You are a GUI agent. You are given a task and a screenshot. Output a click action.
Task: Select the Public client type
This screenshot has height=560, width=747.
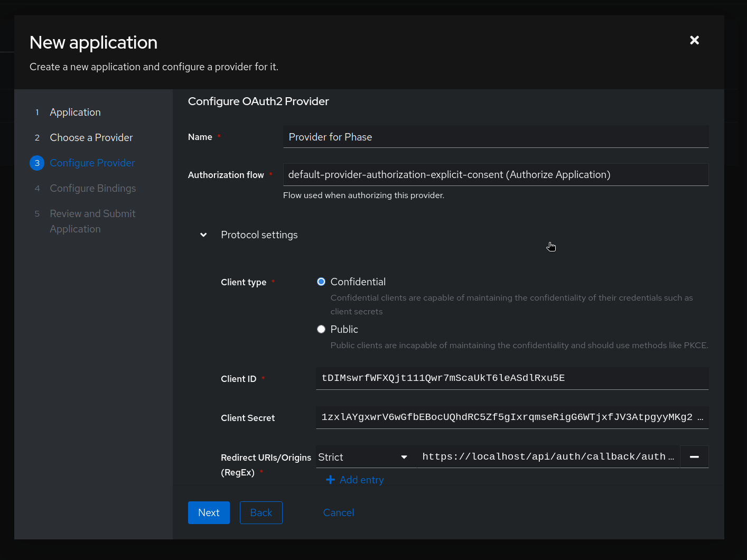pos(321,329)
